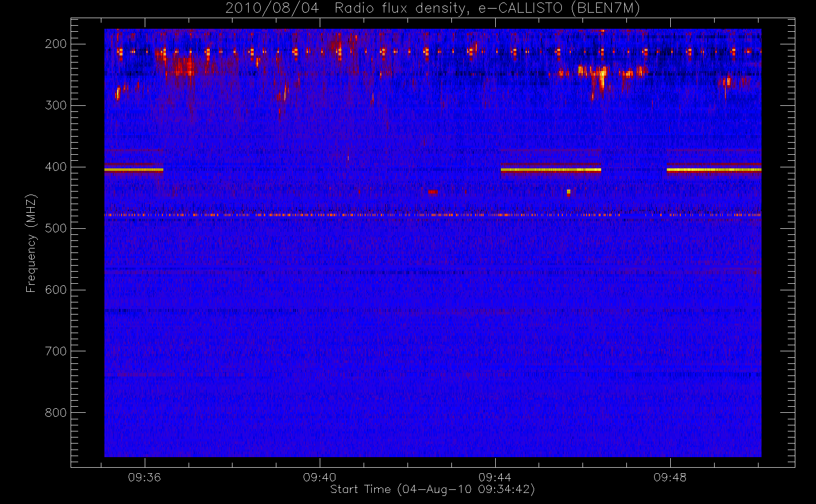Click the "Start Time (04-Aug-10 09:34:42)" label
The height and width of the screenshot is (504, 816).
click(x=432, y=489)
